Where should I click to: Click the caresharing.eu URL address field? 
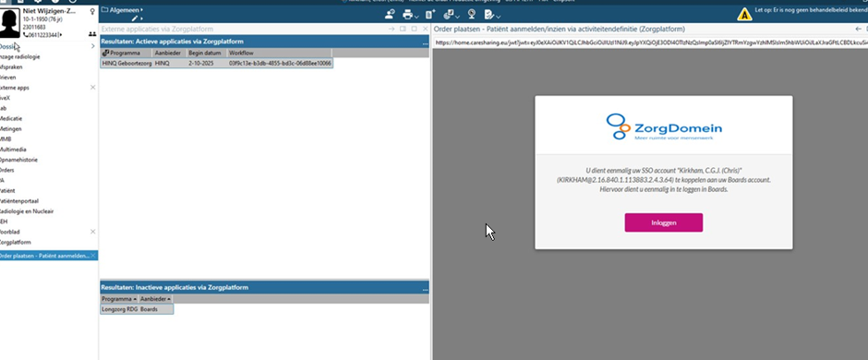[x=650, y=42]
